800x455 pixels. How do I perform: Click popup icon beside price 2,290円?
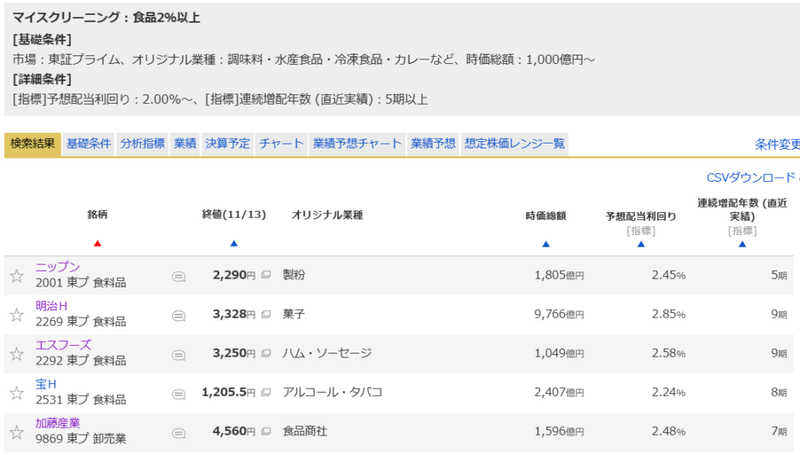(266, 275)
